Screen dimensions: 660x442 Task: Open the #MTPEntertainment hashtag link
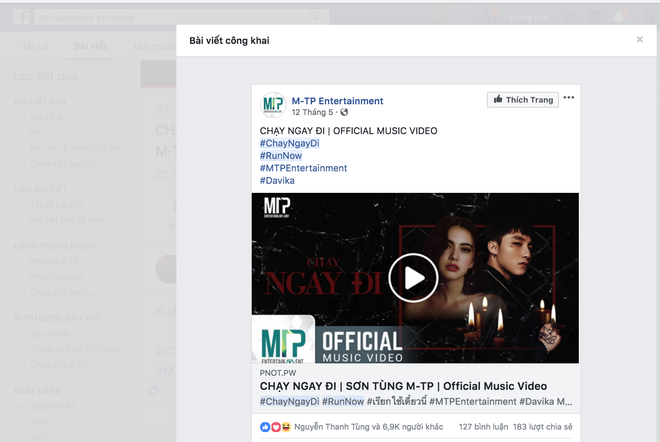pyautogui.click(x=303, y=168)
